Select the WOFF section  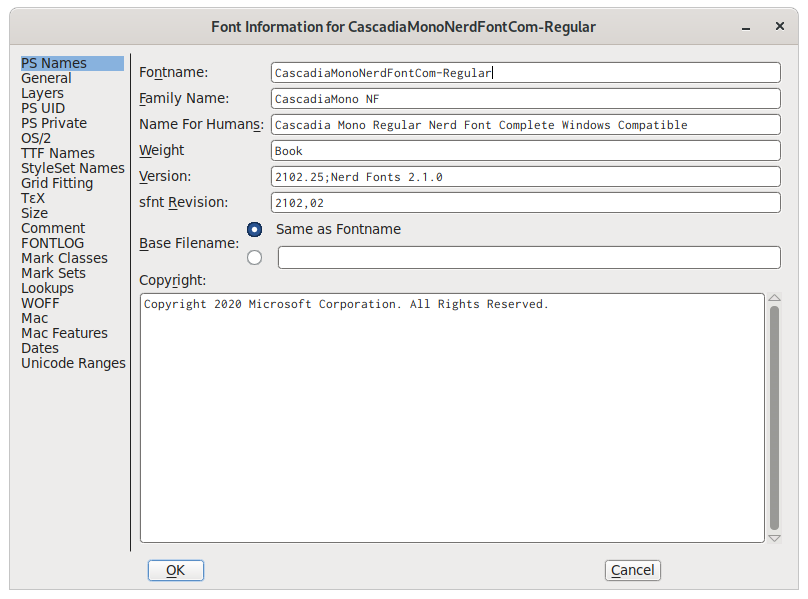(x=40, y=303)
